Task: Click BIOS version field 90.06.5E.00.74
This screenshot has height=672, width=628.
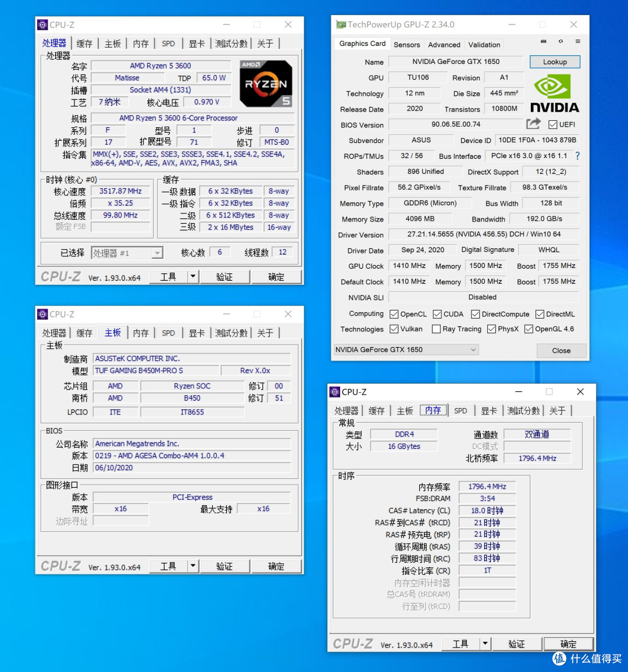Action: click(x=456, y=124)
